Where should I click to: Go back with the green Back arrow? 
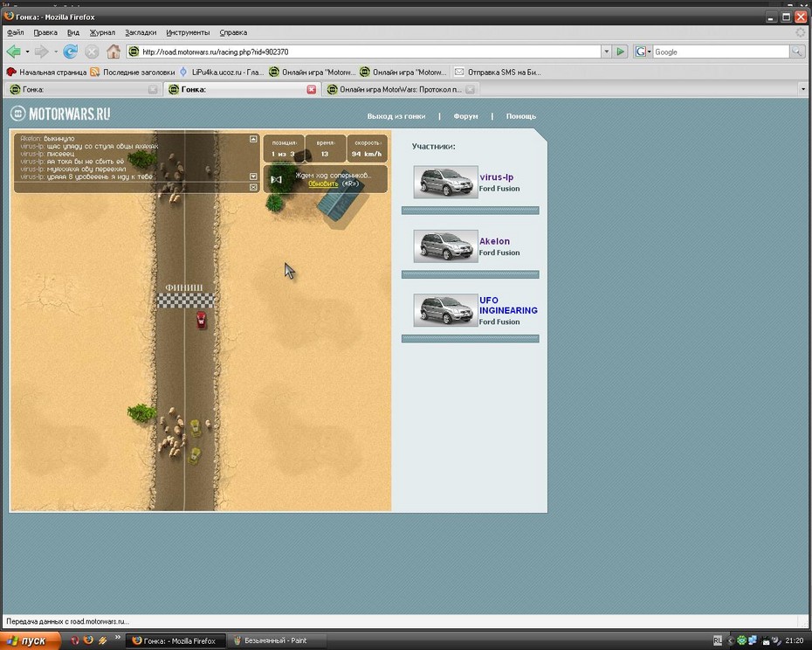(13, 52)
